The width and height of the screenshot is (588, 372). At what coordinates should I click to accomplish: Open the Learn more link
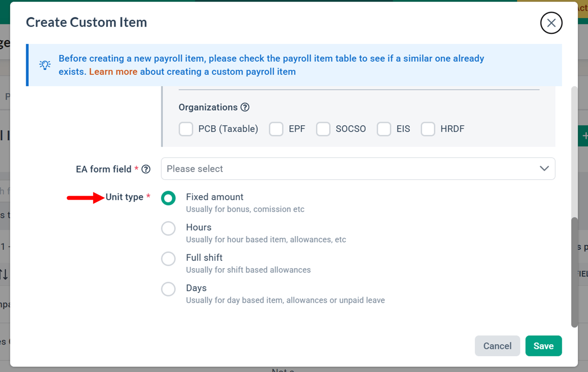[113, 72]
